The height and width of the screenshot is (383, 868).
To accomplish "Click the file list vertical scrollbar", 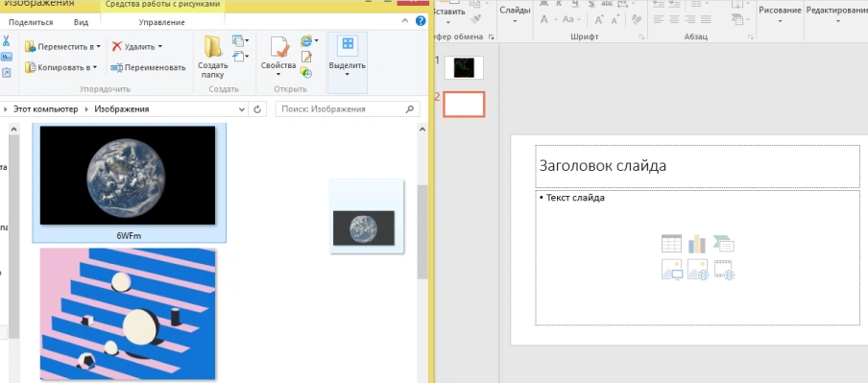I will coord(422,232).
